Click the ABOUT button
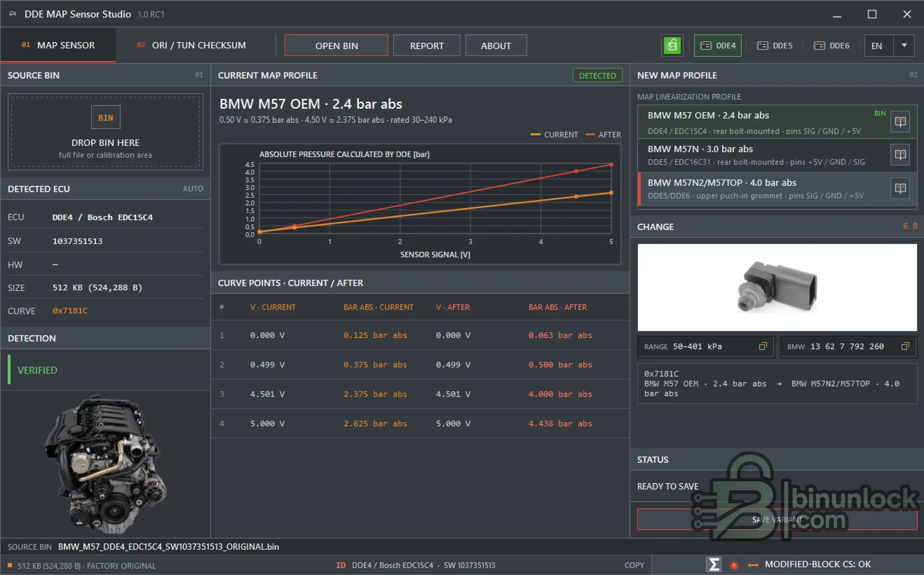924x575 pixels. pyautogui.click(x=496, y=46)
